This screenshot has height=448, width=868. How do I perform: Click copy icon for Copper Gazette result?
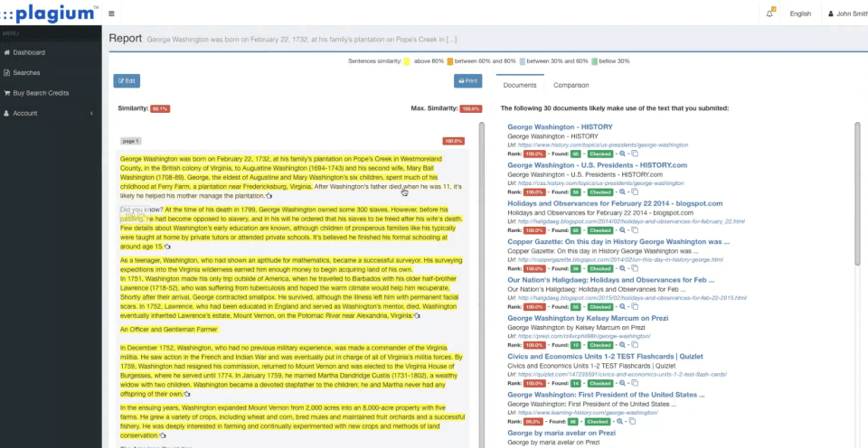(635, 269)
